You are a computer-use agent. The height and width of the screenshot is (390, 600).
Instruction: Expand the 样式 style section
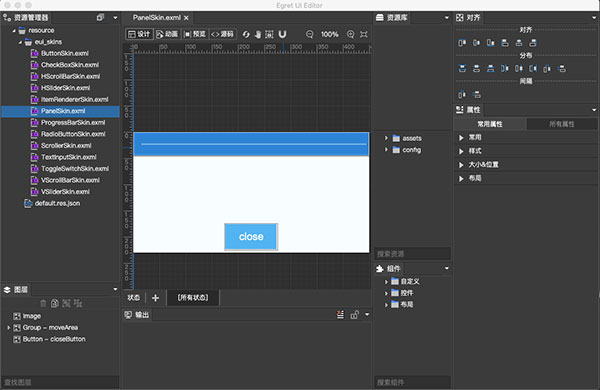coord(461,151)
